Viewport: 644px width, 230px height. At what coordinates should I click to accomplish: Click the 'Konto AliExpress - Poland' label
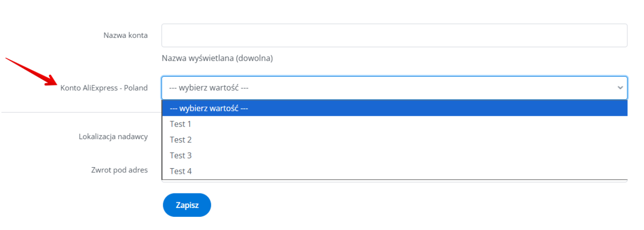click(104, 88)
